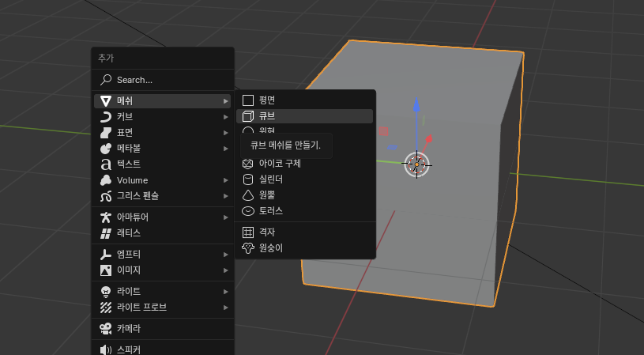Click the armature figure icon
Viewport: 644px width, 355px height.
coord(106,217)
